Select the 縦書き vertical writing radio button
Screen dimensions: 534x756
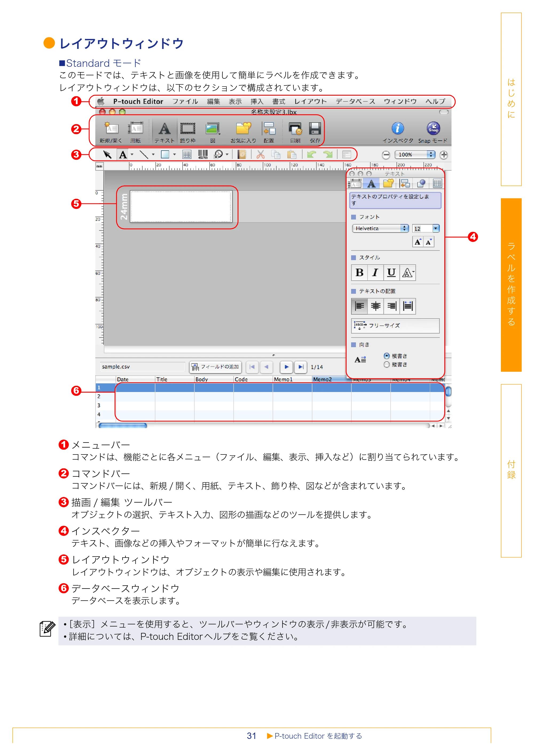pyautogui.click(x=387, y=365)
